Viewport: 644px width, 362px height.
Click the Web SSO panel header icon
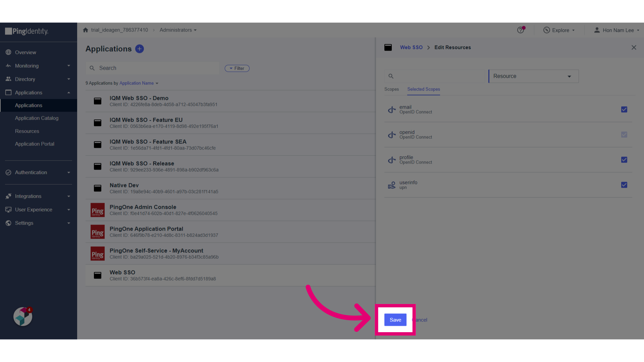(x=388, y=47)
